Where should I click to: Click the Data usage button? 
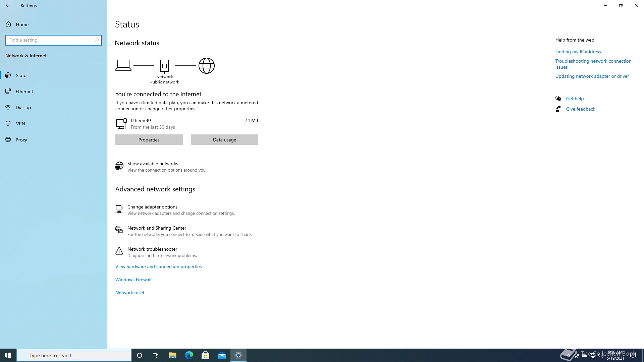tap(224, 140)
